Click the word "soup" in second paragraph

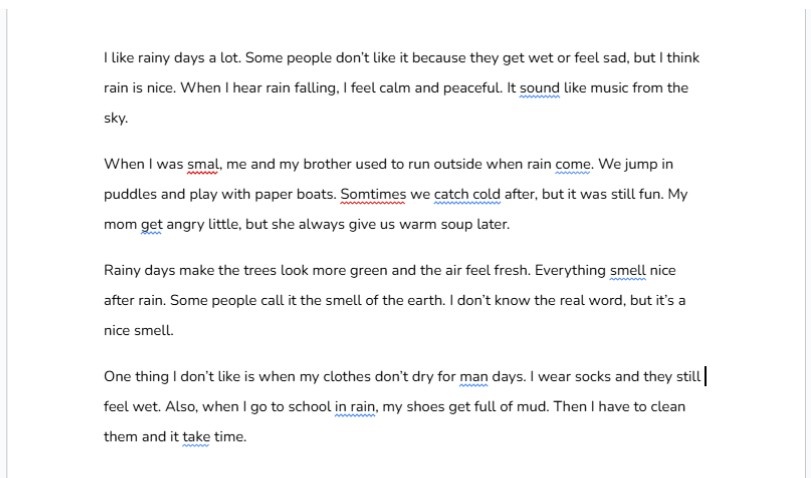455,225
